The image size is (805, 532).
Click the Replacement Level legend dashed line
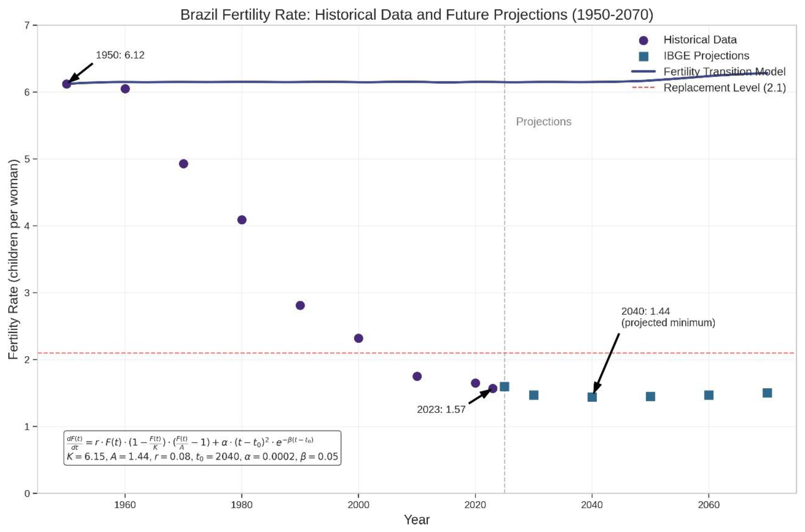click(x=643, y=88)
